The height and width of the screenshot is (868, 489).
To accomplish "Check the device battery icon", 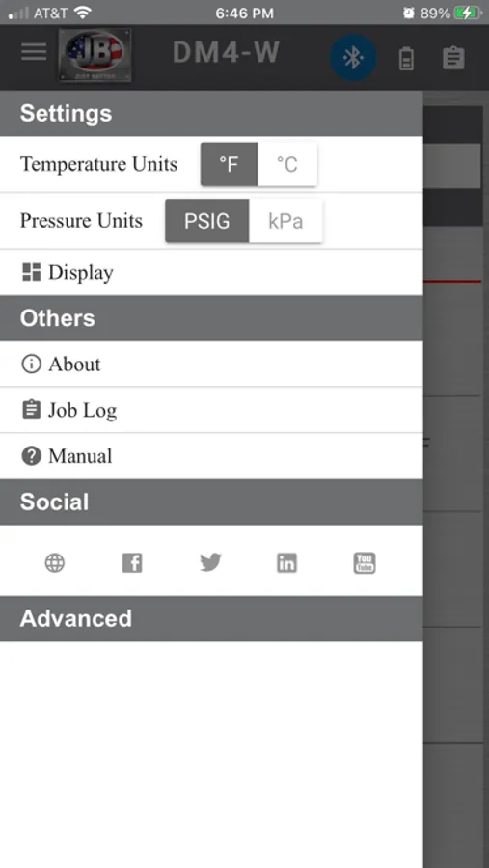I will [406, 59].
